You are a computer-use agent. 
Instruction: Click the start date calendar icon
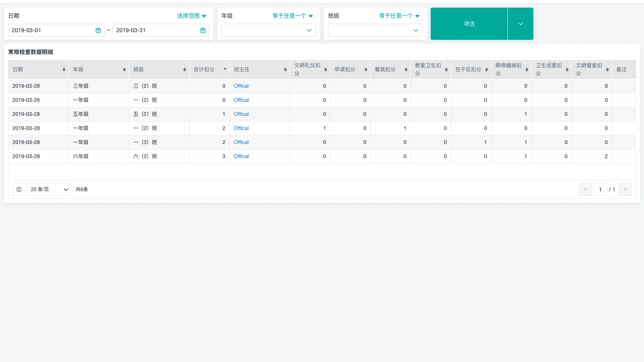pyautogui.click(x=98, y=30)
